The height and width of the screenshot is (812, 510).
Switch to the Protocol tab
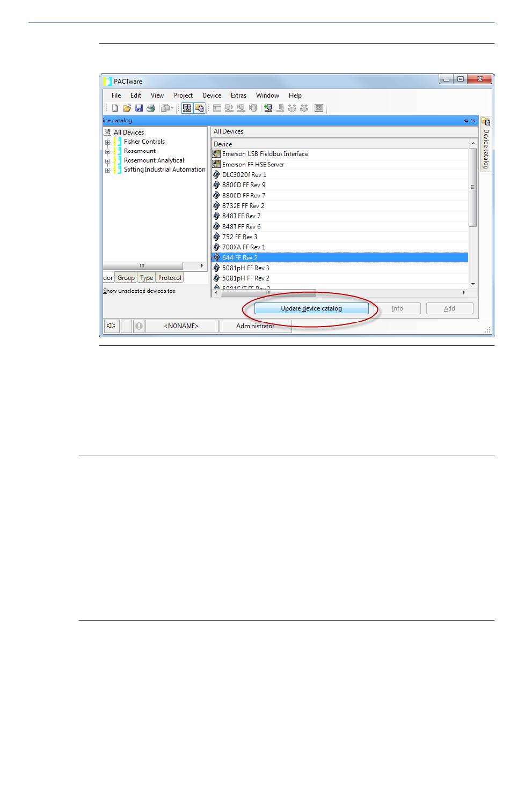click(x=170, y=278)
